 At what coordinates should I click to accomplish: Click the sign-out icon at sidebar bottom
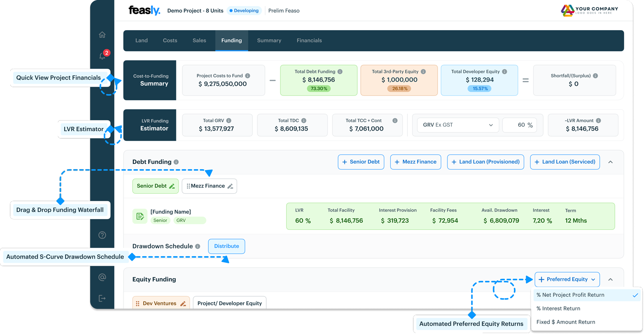tap(102, 298)
